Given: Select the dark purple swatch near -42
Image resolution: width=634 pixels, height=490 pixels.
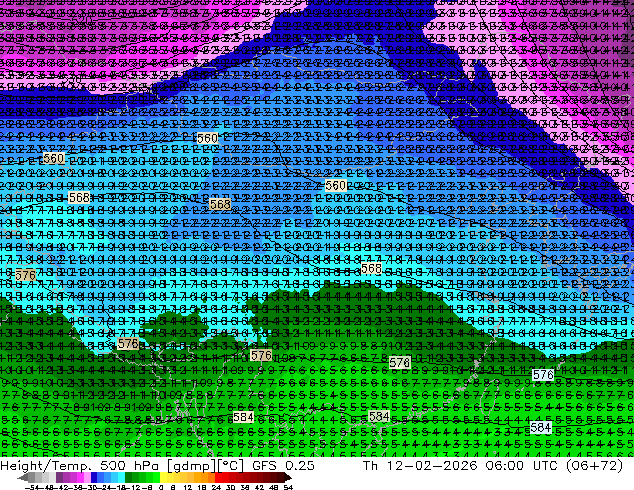Looking at the screenshot, I should 59,477.
